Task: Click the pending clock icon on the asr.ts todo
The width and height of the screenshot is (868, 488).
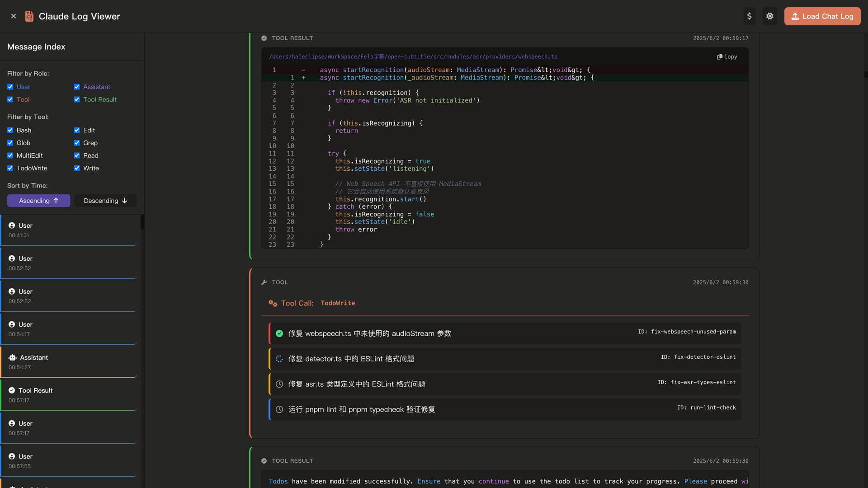Action: point(279,384)
